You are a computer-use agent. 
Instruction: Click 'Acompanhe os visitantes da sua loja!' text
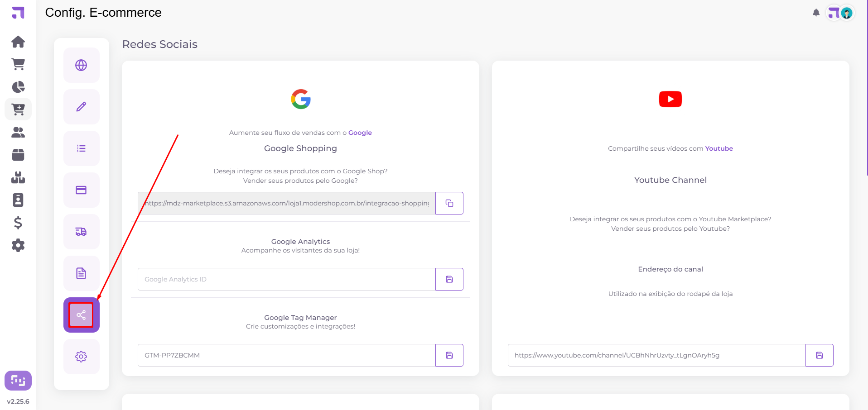pos(300,250)
